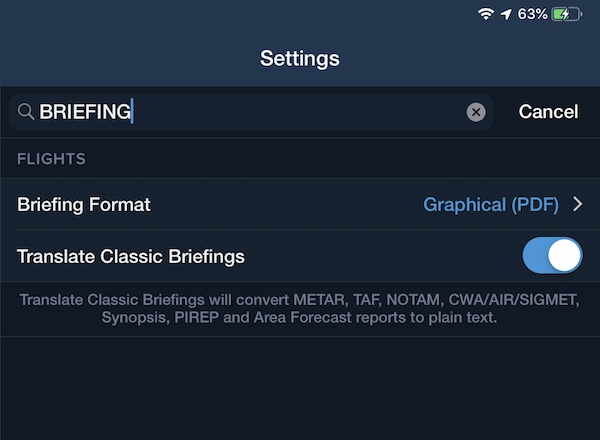
Task: Tap the FLIGHTS section header
Action: point(51,159)
